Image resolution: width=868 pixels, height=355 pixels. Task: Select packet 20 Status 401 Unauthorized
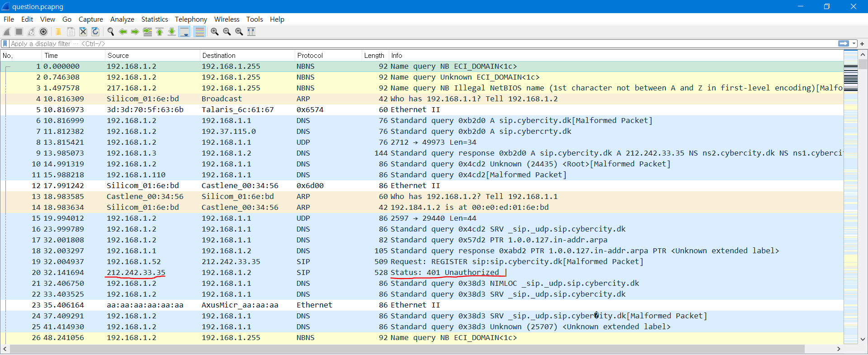[422, 273]
